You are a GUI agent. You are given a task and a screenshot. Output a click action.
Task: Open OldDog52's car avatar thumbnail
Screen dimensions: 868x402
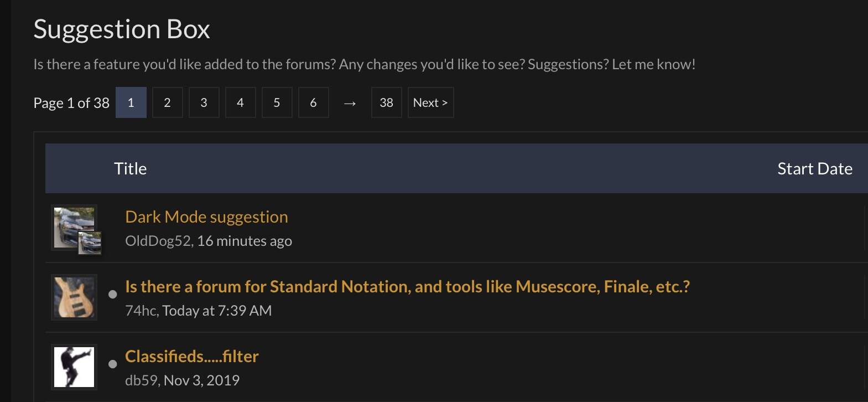[74, 227]
